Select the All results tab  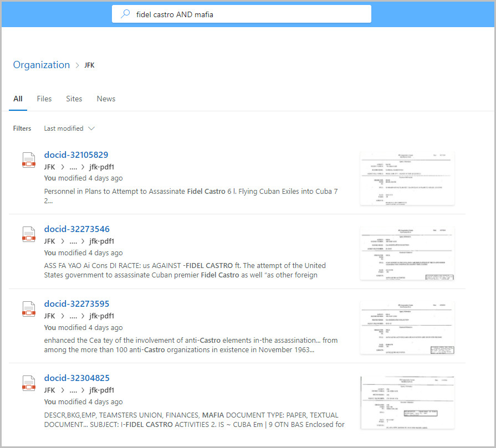[18, 99]
